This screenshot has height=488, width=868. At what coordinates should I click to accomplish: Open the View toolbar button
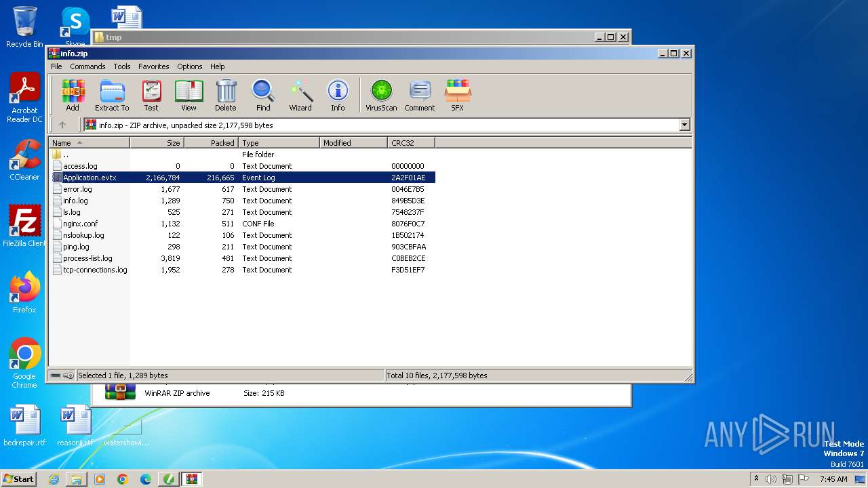pyautogui.click(x=189, y=95)
